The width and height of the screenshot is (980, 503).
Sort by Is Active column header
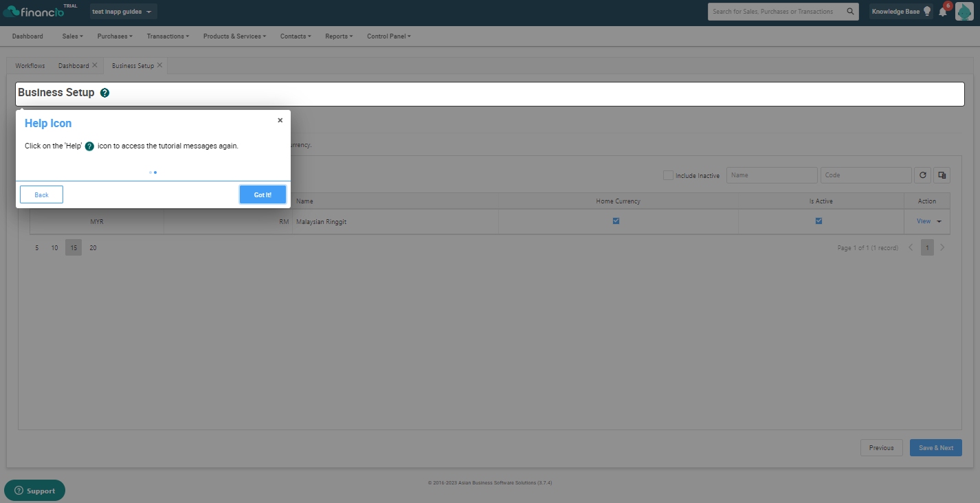click(821, 201)
